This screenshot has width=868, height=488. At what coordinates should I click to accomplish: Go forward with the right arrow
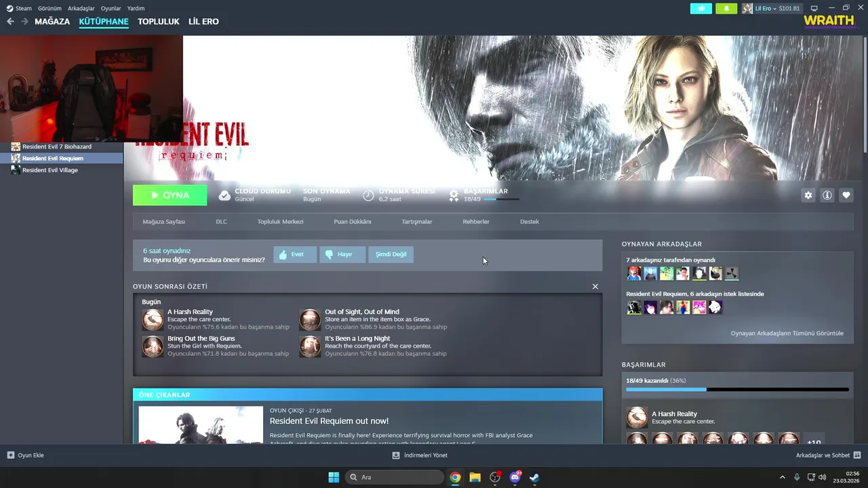24,22
